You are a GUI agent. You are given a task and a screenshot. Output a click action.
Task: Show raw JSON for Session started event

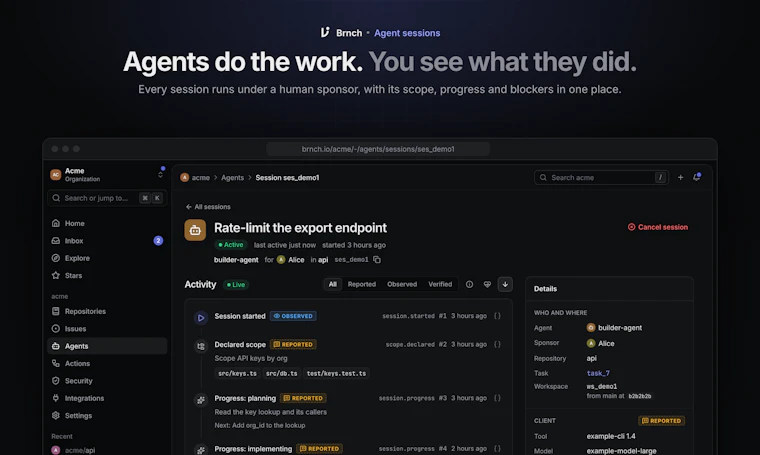tap(497, 316)
